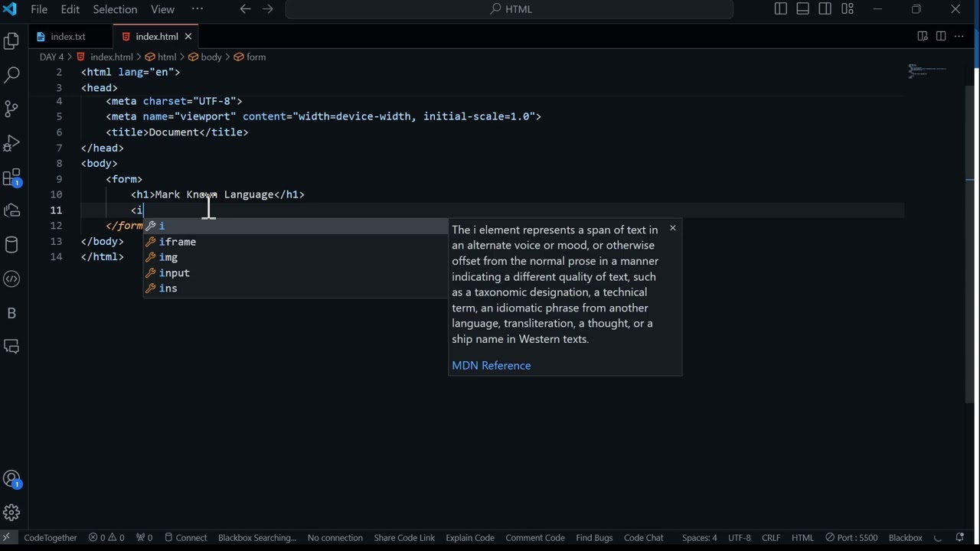Image resolution: width=980 pixels, height=551 pixels.
Task: Select the i suggestion in autocomplete
Action: click(x=296, y=226)
